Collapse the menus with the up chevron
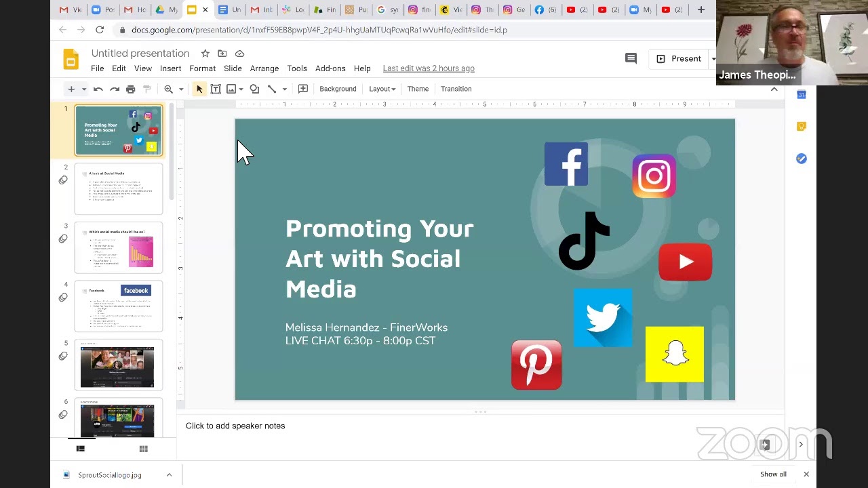This screenshot has height=488, width=868. [x=774, y=89]
